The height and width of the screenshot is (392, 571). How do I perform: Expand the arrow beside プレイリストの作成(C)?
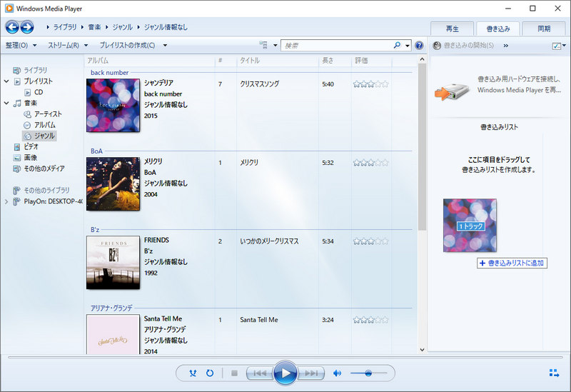(165, 46)
